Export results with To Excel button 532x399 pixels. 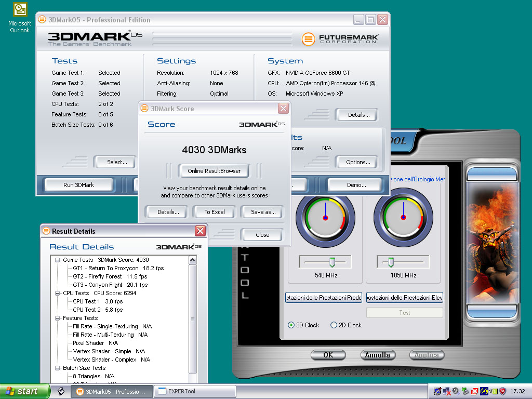click(x=215, y=212)
